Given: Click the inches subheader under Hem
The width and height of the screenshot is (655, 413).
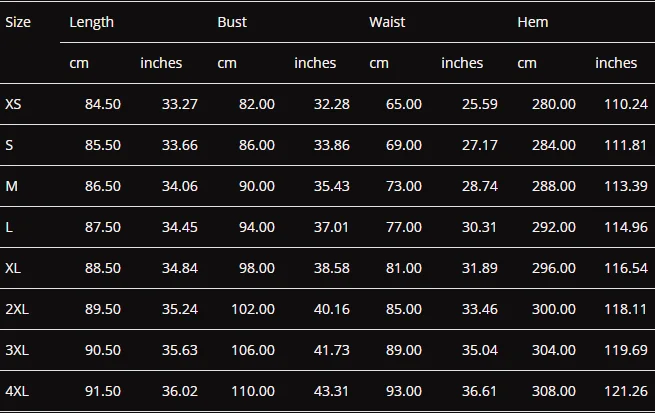Looking at the screenshot, I should (616, 63).
